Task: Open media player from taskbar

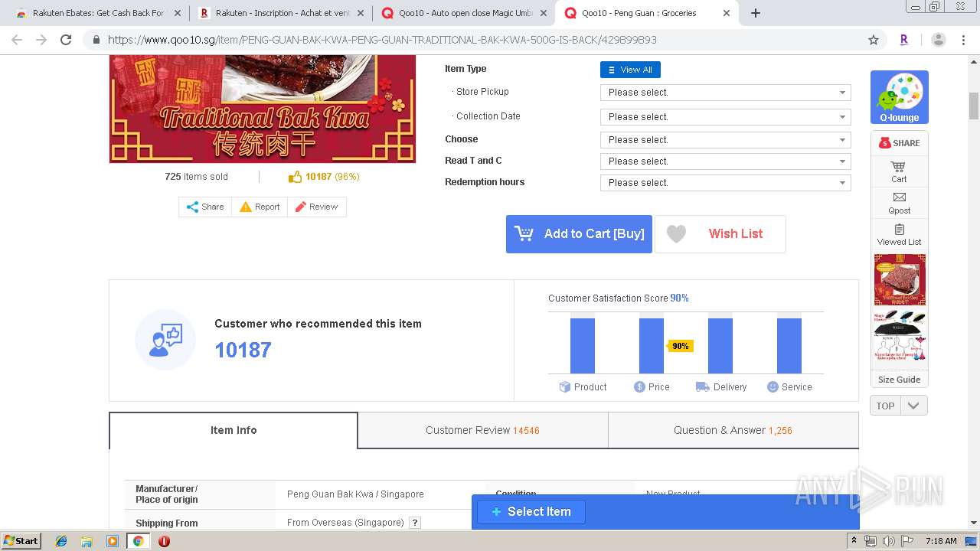Action: pos(113,541)
